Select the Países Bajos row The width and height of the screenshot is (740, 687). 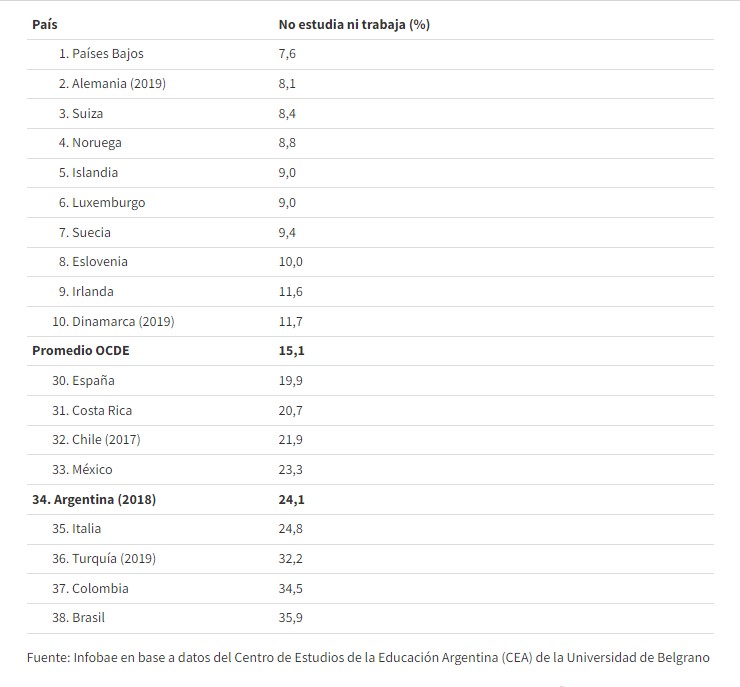370,54
